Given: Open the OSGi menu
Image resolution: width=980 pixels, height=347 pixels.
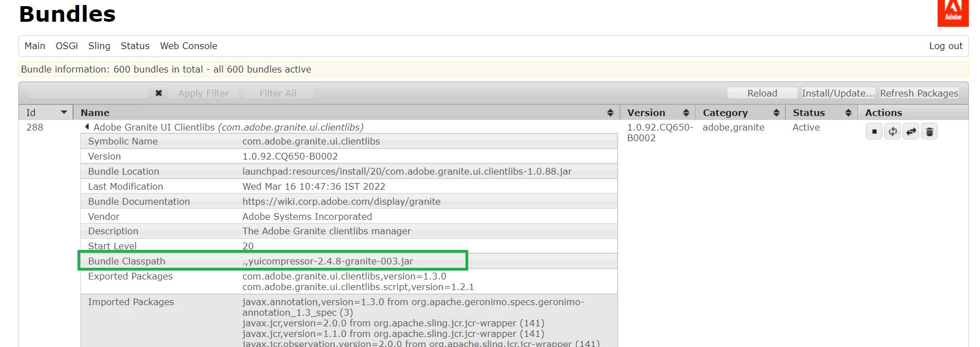Looking at the screenshot, I should pos(67,46).
